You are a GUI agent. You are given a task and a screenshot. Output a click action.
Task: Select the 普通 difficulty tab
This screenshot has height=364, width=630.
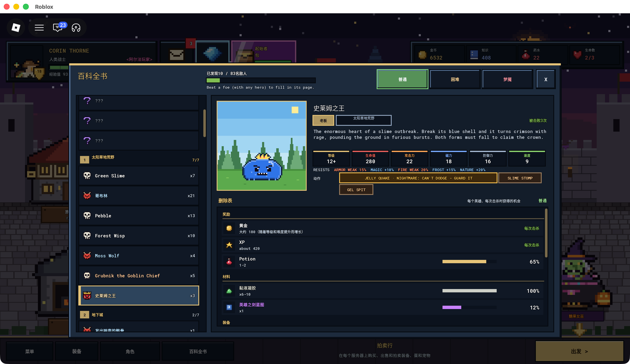402,79
